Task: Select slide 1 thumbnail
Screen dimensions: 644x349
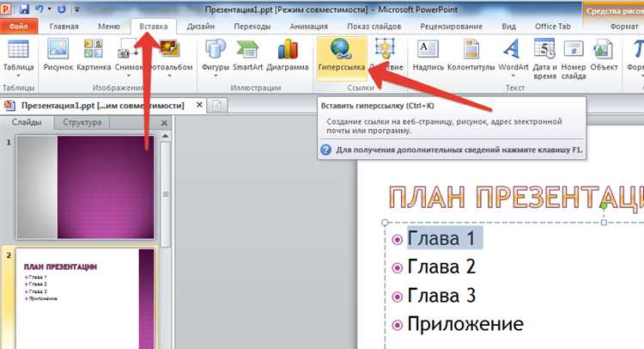Action: coord(85,187)
